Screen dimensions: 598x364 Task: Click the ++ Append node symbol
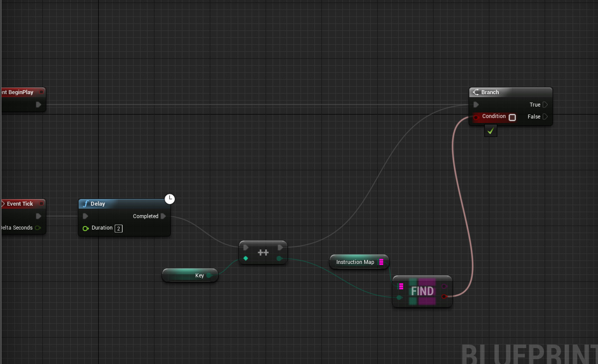coord(263,252)
